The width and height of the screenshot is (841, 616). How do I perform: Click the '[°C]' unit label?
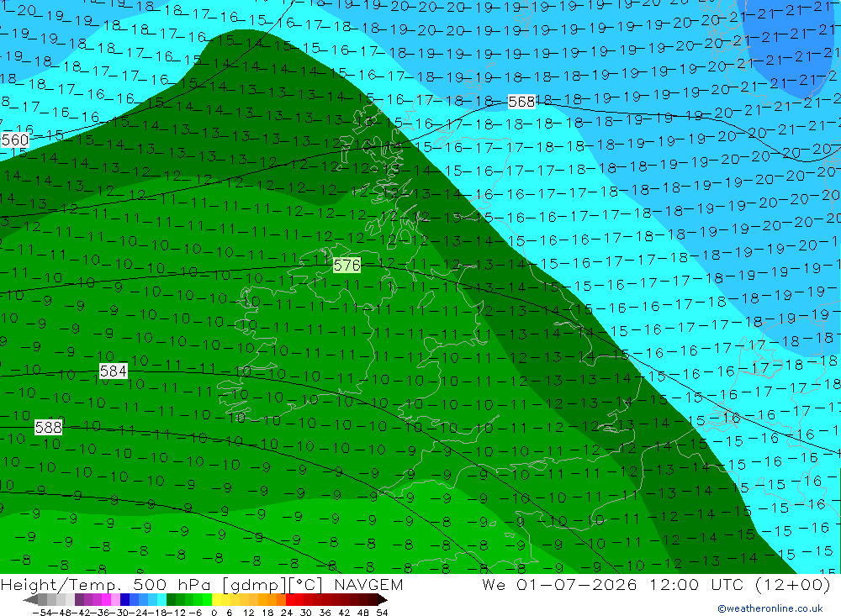pos(306,584)
